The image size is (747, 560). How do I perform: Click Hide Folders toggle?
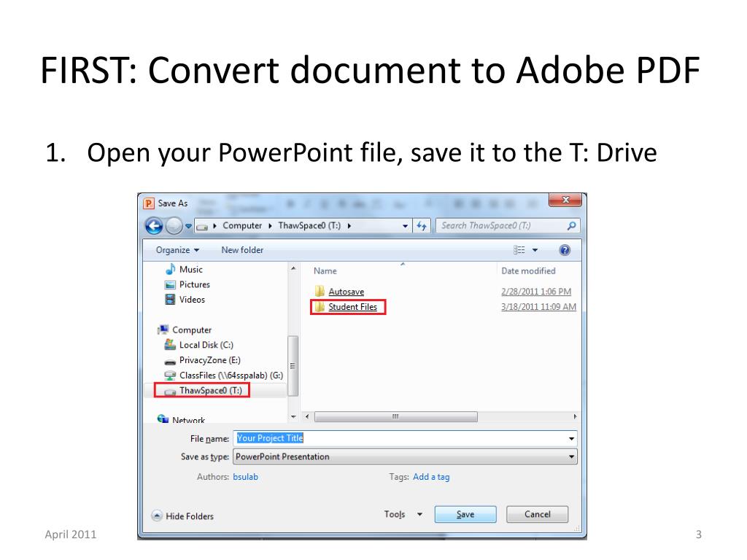(x=182, y=516)
